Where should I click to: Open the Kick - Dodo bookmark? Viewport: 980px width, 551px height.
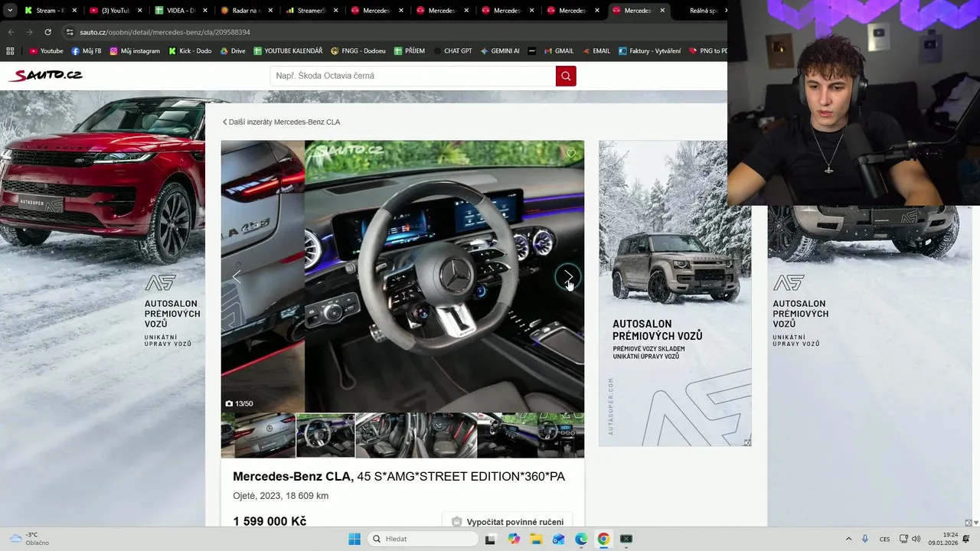pos(190,51)
